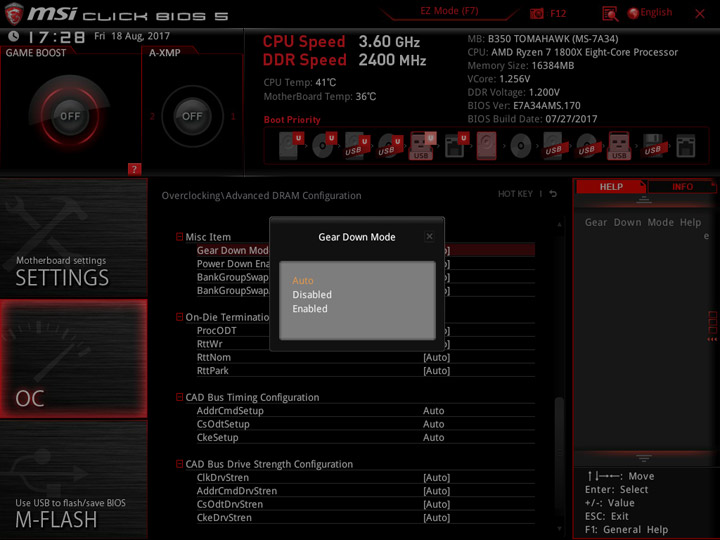
Task: Toggle the GAME BOOST knob
Action: [70, 116]
